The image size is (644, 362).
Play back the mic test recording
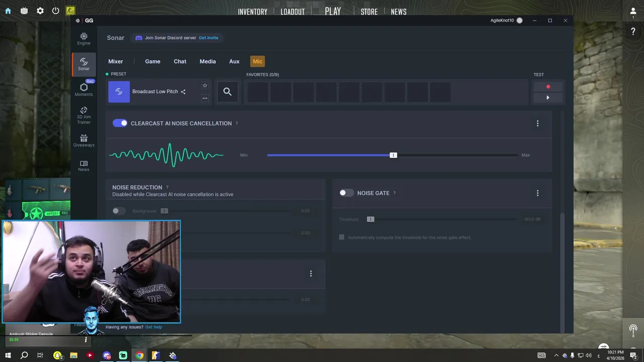[x=548, y=98]
